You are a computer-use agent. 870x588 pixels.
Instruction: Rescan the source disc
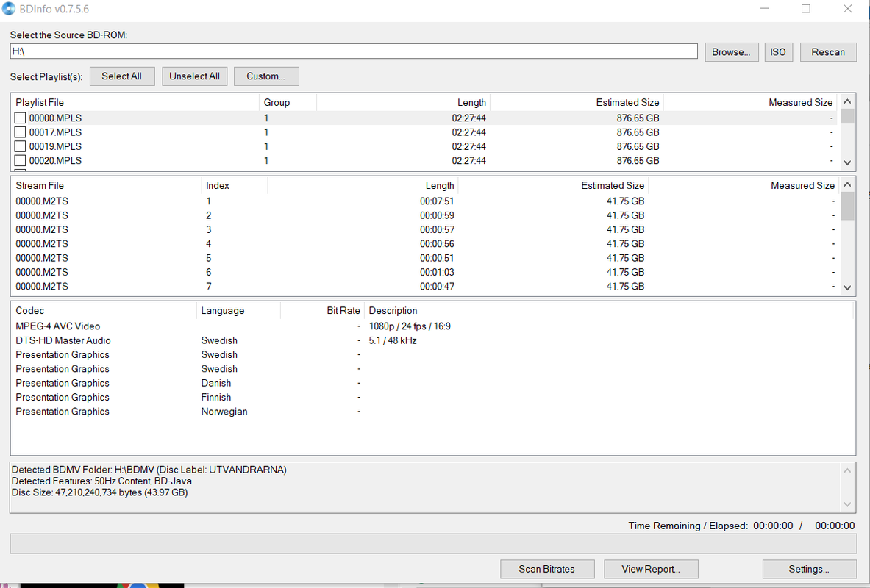point(828,52)
